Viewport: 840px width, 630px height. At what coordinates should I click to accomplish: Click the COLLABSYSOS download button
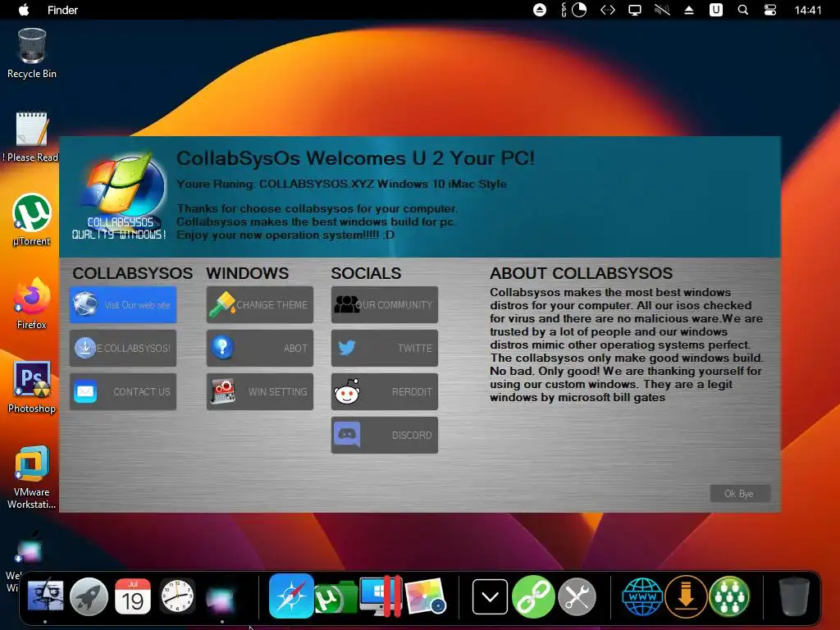123,348
